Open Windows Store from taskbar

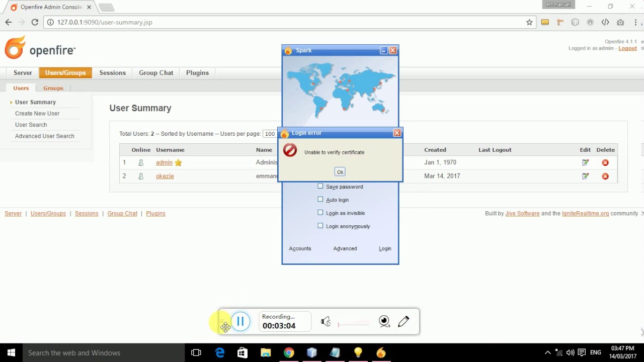[x=243, y=353]
